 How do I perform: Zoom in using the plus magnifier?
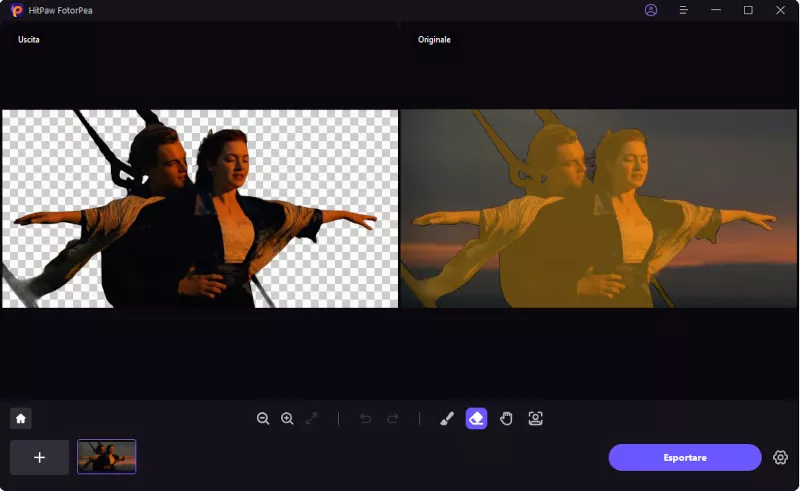tap(287, 419)
